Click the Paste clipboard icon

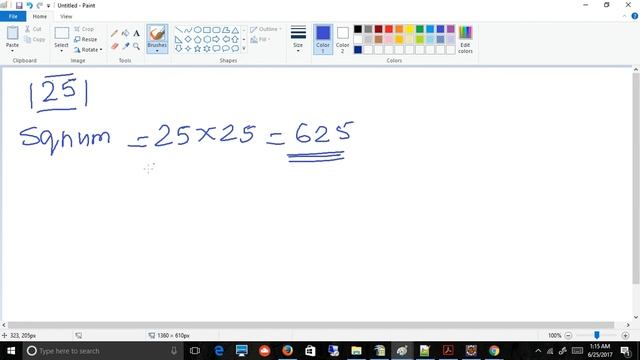tap(12, 33)
